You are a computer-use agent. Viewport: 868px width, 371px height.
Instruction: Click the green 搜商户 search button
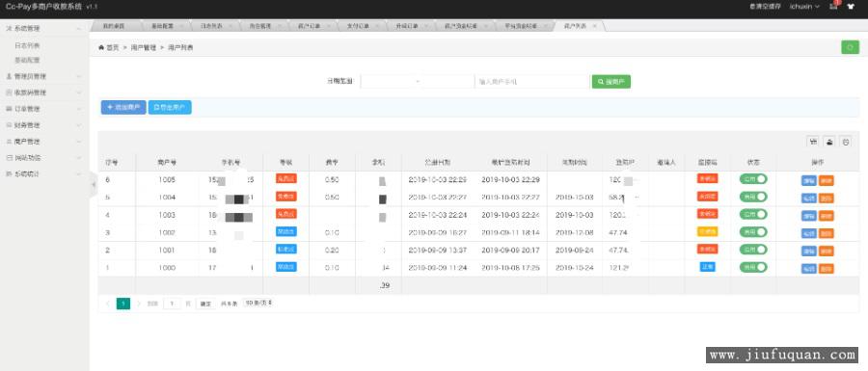pyautogui.click(x=611, y=82)
